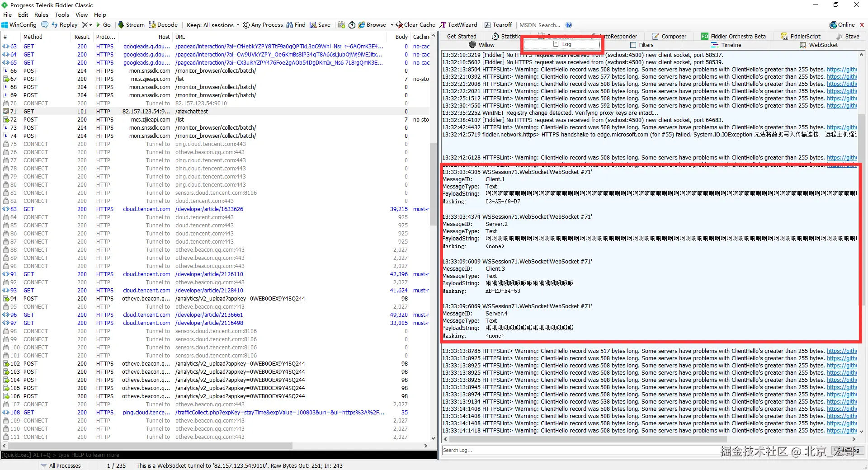Close the toolbar with red X
This screenshot has width=868, height=470.
pyautogui.click(x=862, y=25)
